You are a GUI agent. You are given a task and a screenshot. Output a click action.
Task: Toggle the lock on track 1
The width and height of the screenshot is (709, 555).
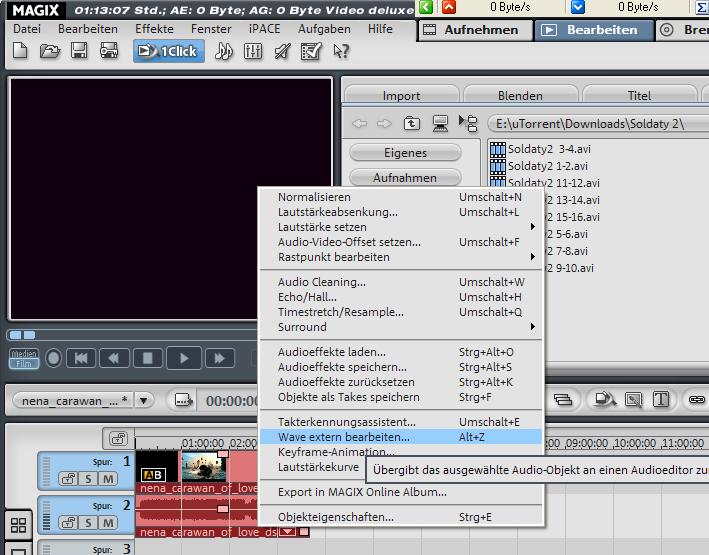click(x=66, y=480)
